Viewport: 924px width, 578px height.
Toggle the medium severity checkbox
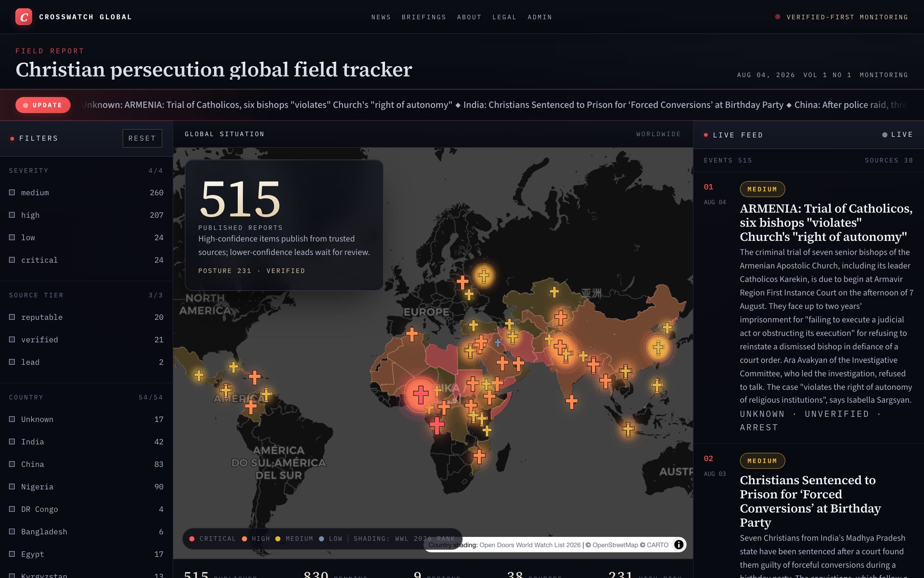point(12,192)
